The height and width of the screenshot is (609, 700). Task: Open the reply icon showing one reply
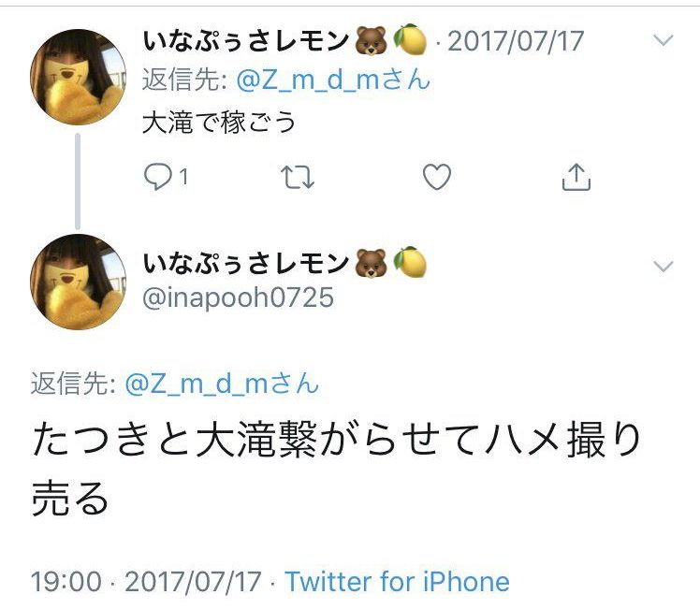click(166, 177)
